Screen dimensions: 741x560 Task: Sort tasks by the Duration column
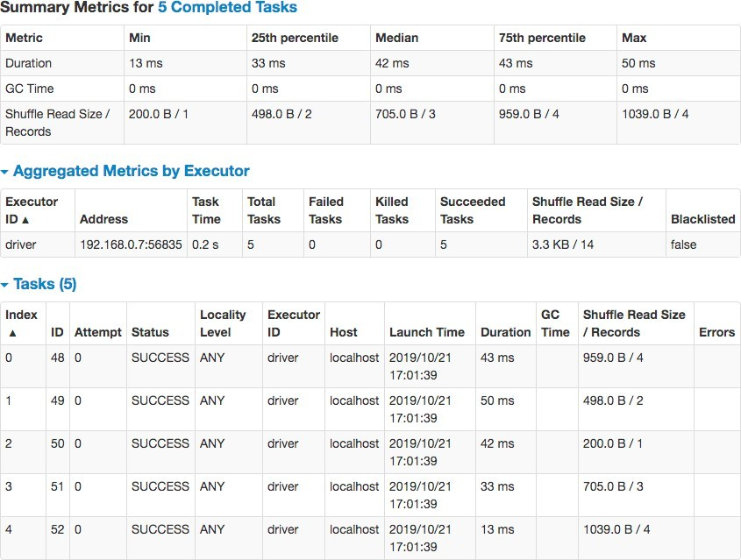pos(505,332)
